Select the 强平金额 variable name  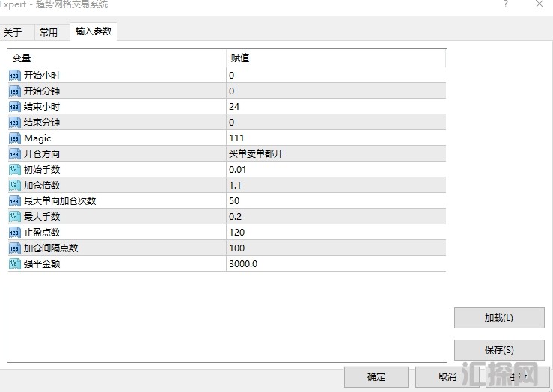pyautogui.click(x=42, y=263)
